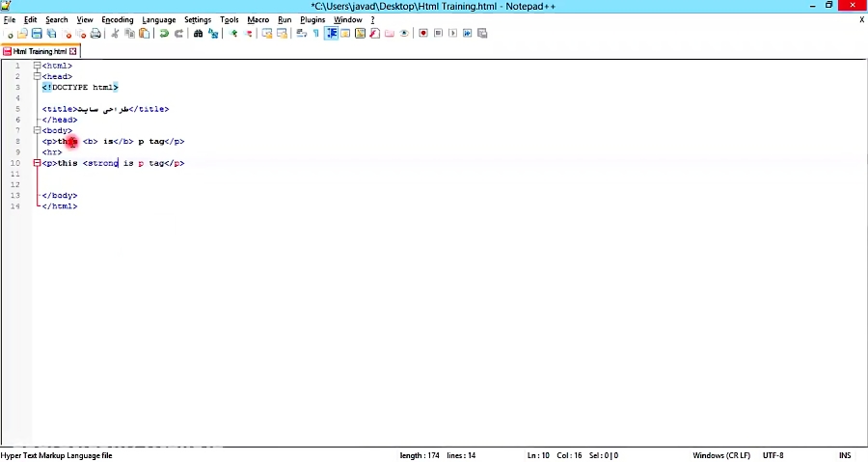Click the UTF-8 encoding in status bar
This screenshot has width=868, height=462.
773,455
